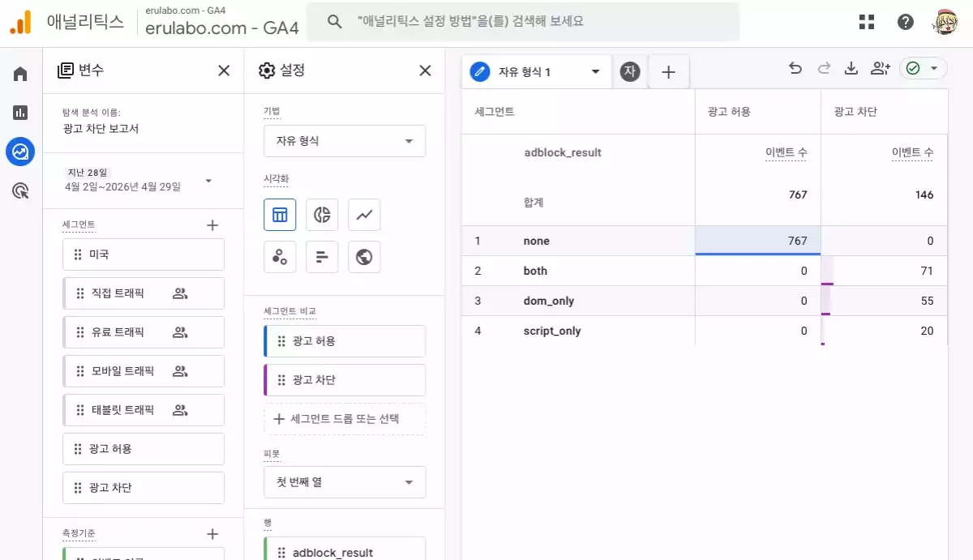Viewport: 973px width, 560px height.
Task: Download the exploration data
Action: [851, 70]
